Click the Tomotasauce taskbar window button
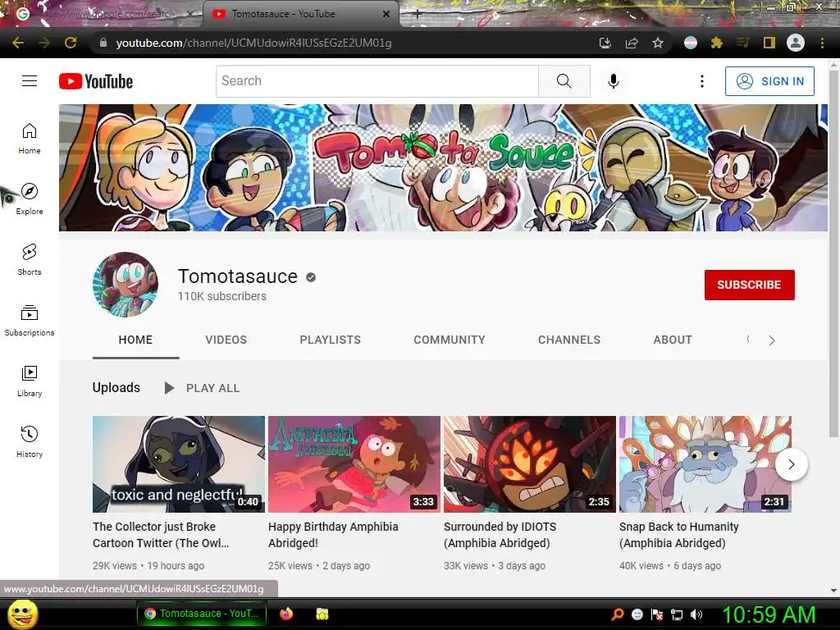Image resolution: width=840 pixels, height=630 pixels. [202, 614]
